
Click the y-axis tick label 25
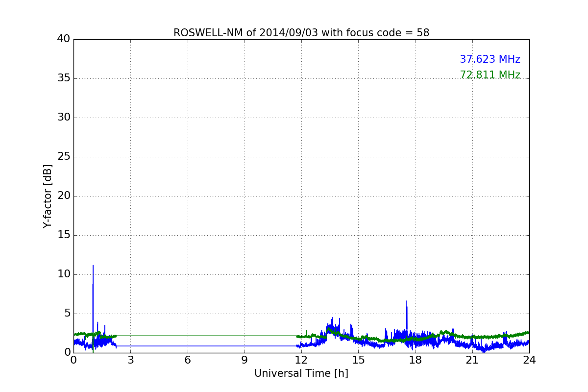(x=63, y=157)
